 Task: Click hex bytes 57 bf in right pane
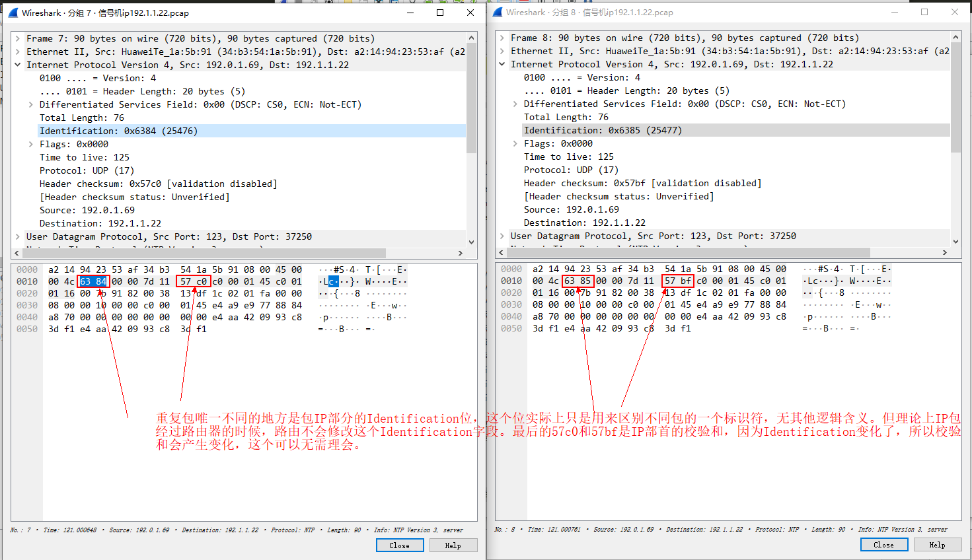pos(678,281)
